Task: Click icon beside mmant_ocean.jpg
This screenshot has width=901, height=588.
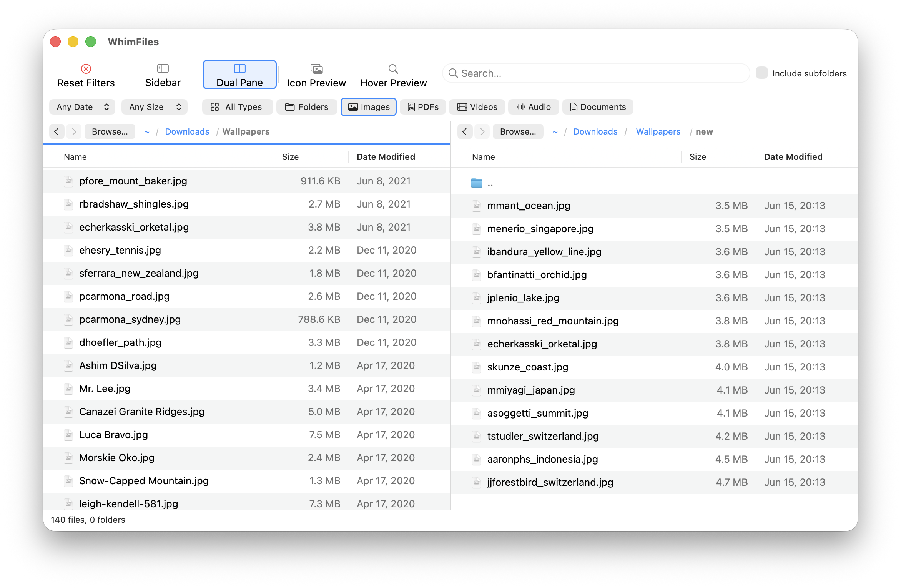Action: tap(477, 206)
